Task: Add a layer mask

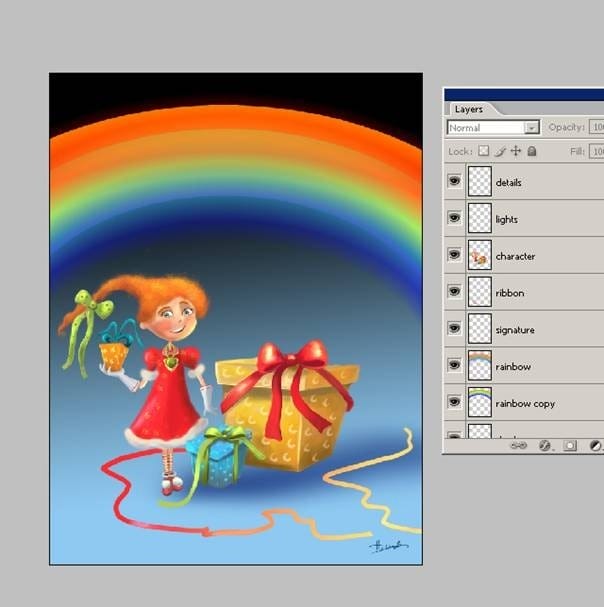Action: tap(570, 446)
